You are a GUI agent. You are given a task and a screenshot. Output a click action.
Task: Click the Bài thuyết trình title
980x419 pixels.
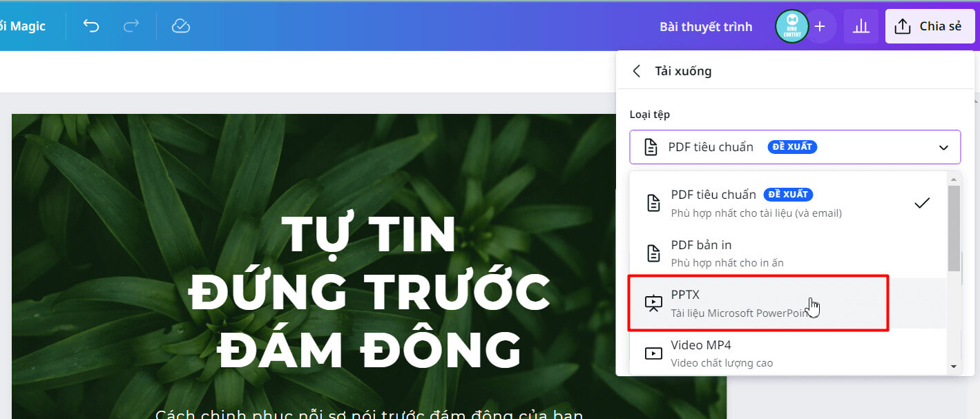click(x=706, y=26)
